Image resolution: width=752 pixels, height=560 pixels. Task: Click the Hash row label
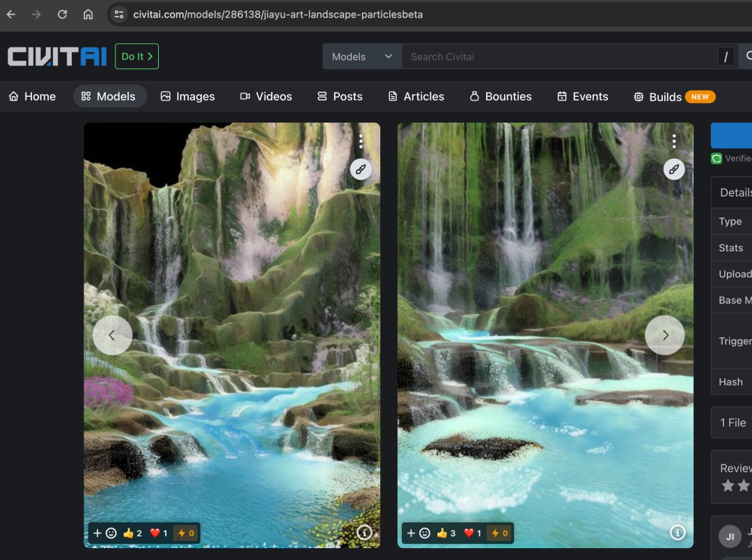[731, 382]
